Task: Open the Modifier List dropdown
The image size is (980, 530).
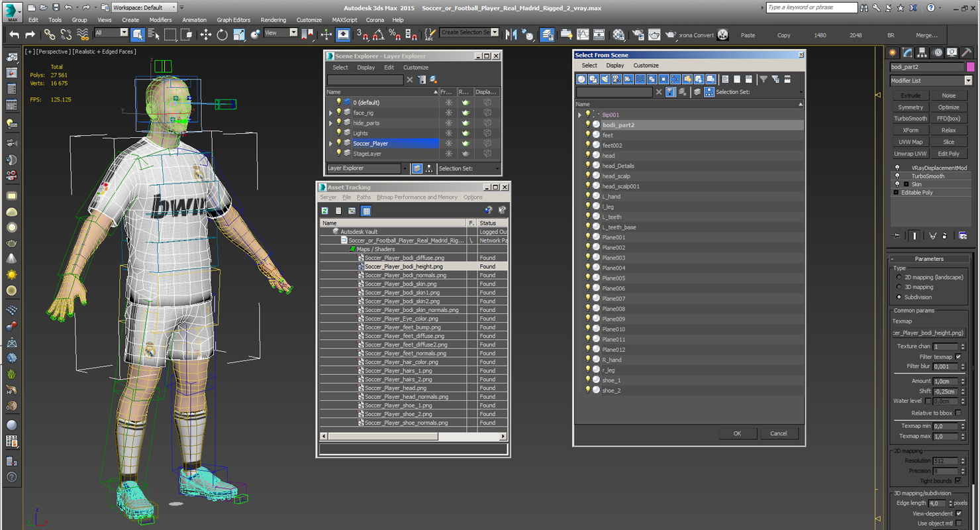Action: [931, 81]
